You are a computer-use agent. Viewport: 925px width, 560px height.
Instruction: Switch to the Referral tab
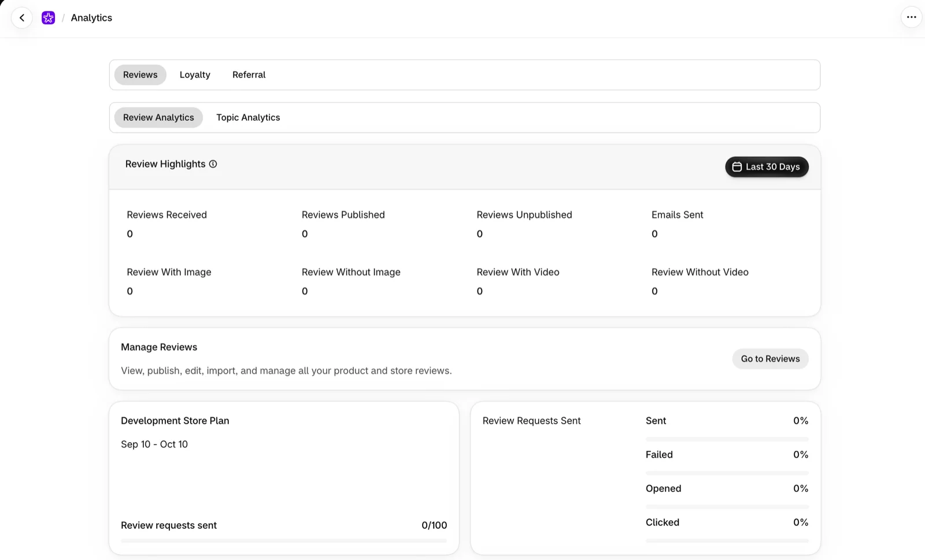(x=249, y=75)
